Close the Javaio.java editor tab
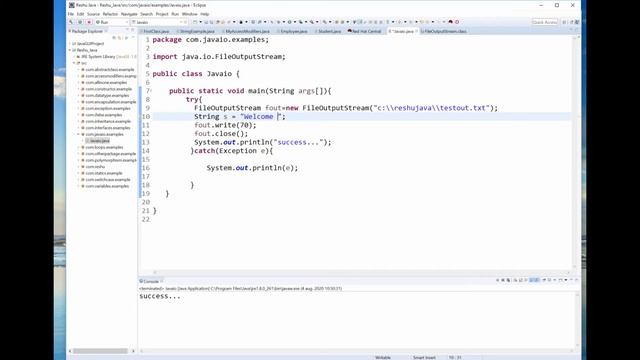640x360 pixels. [x=416, y=31]
